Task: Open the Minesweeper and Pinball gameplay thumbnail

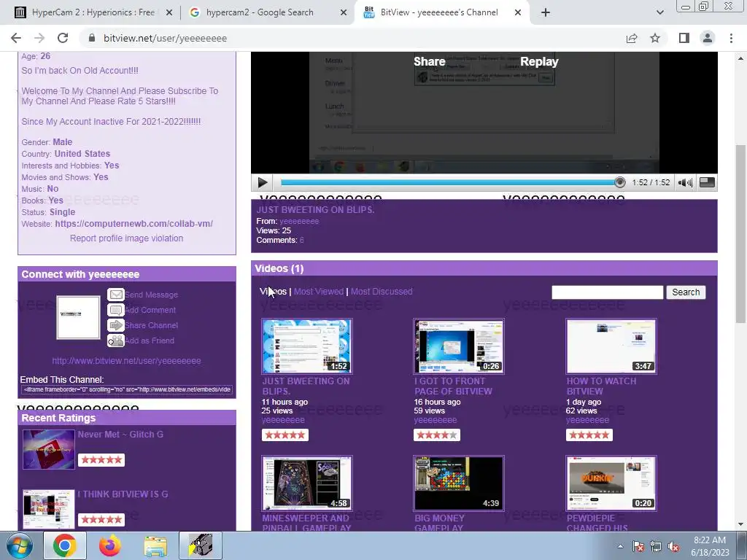Action: pyautogui.click(x=307, y=483)
